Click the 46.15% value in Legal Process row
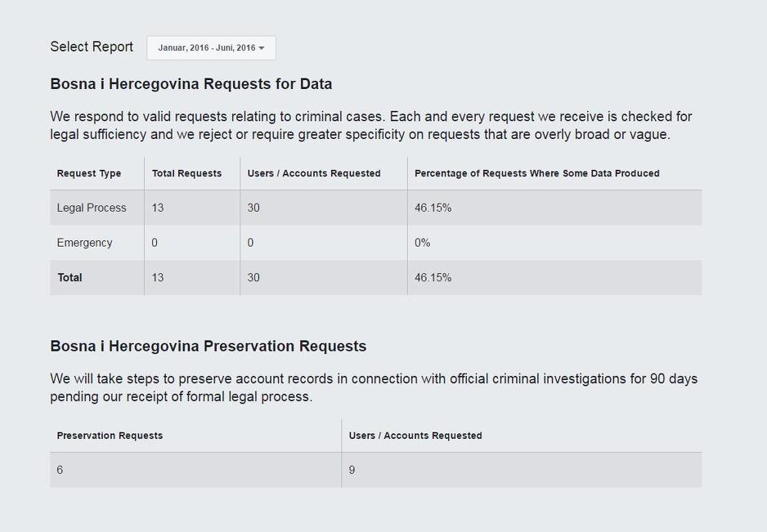Image resolution: width=767 pixels, height=532 pixels. coord(433,208)
